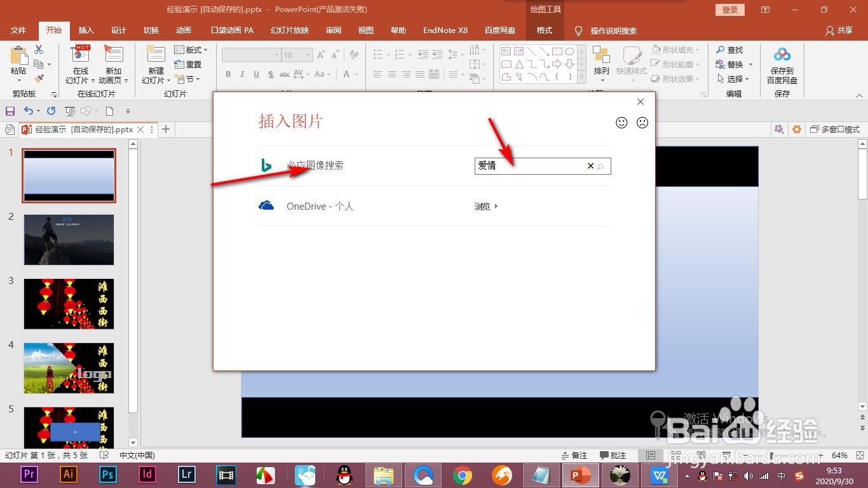Switch to the 插入 insert tab
The height and width of the screenshot is (488, 868).
(x=86, y=30)
